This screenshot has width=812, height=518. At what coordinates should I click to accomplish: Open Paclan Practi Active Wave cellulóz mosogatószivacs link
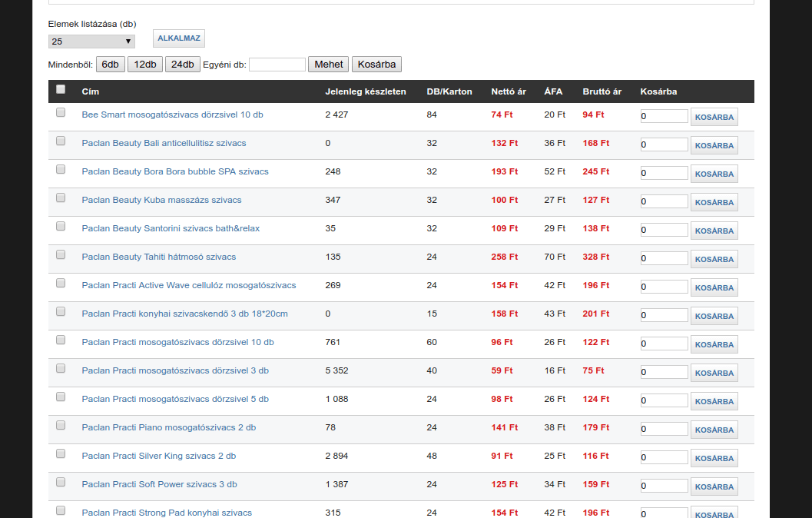(x=189, y=285)
